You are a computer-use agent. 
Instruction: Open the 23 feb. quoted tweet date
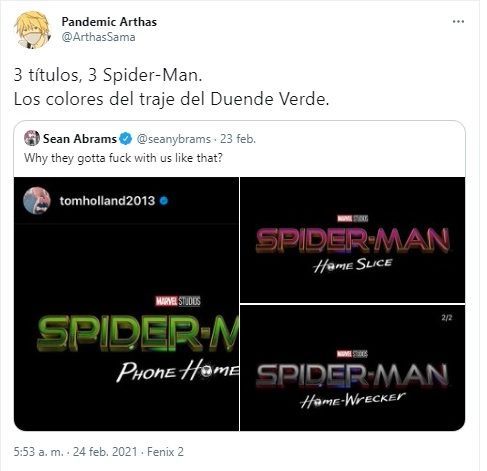coord(238,139)
